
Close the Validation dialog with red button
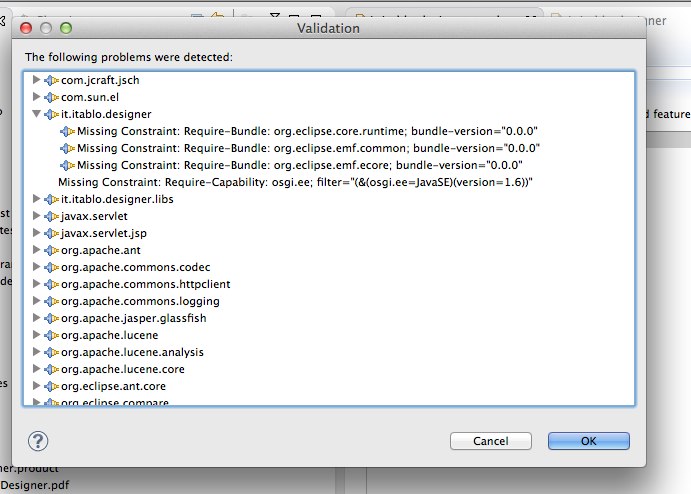(x=26, y=28)
